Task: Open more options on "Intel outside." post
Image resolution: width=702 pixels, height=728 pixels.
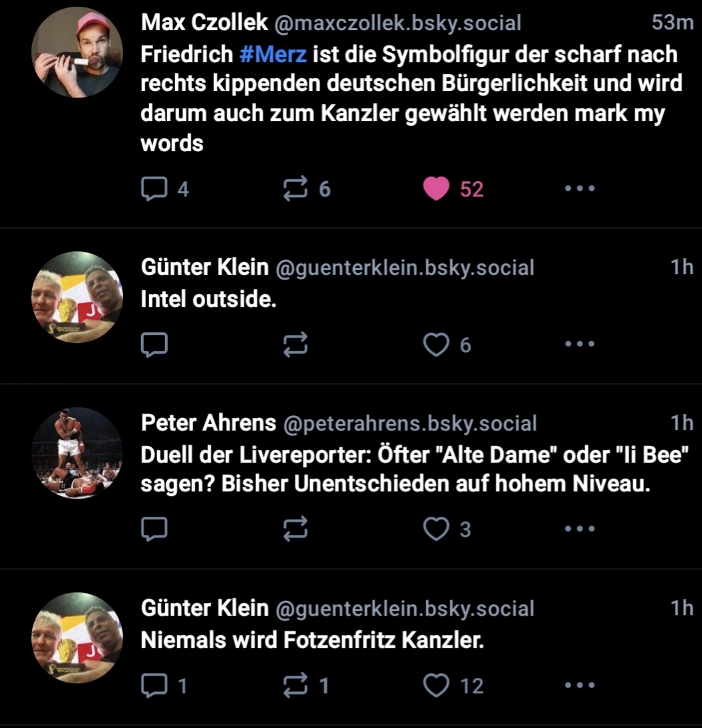Action: (x=579, y=344)
